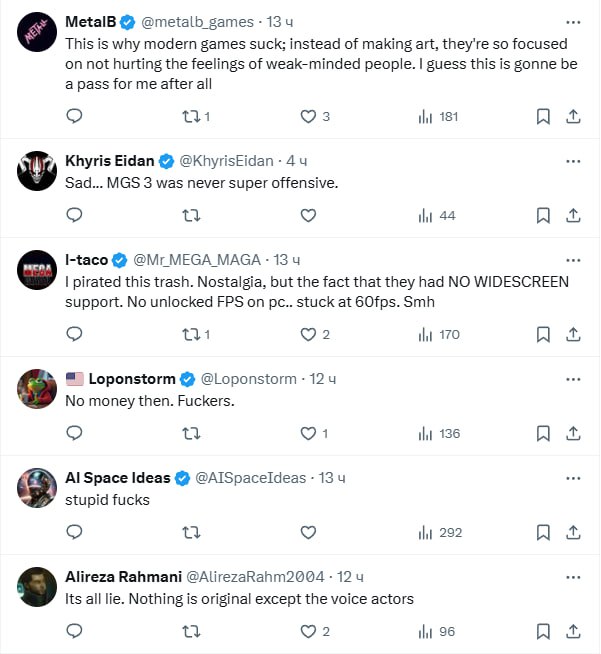
Task: Like Khyris Eidan's tweet
Action: (x=309, y=215)
